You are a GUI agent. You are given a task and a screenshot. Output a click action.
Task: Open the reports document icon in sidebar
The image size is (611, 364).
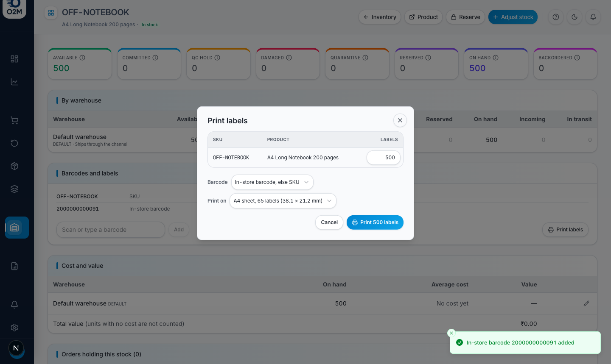coord(14,266)
